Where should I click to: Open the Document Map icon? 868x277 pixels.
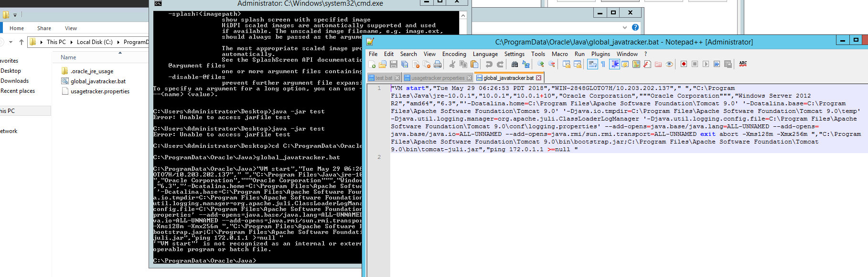[636, 64]
